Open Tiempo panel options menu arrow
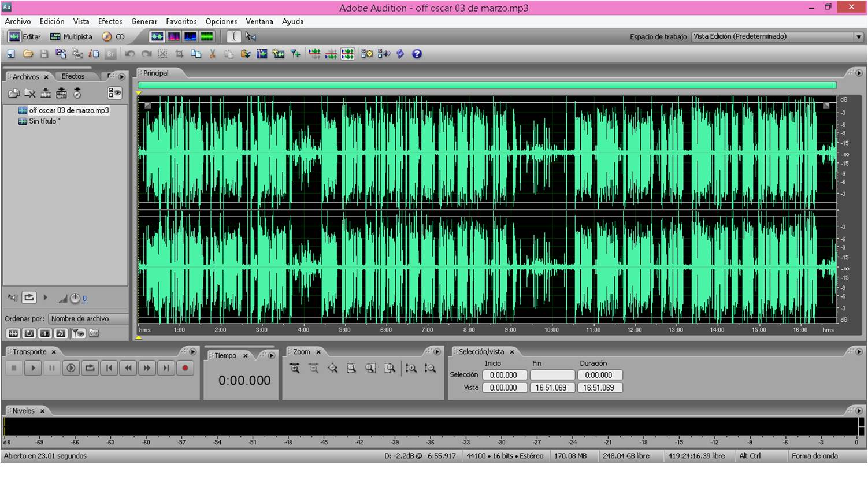Viewport: 868px width, 494px height. click(272, 355)
